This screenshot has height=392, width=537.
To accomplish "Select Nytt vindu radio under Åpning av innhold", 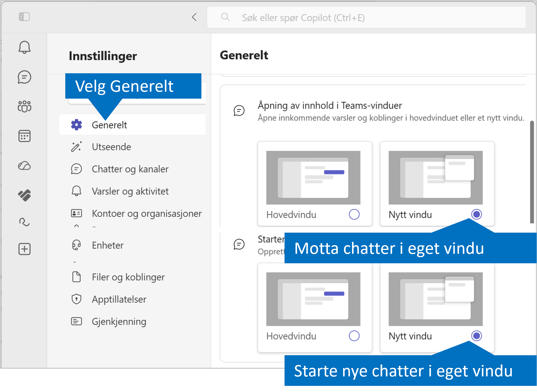I will (476, 215).
